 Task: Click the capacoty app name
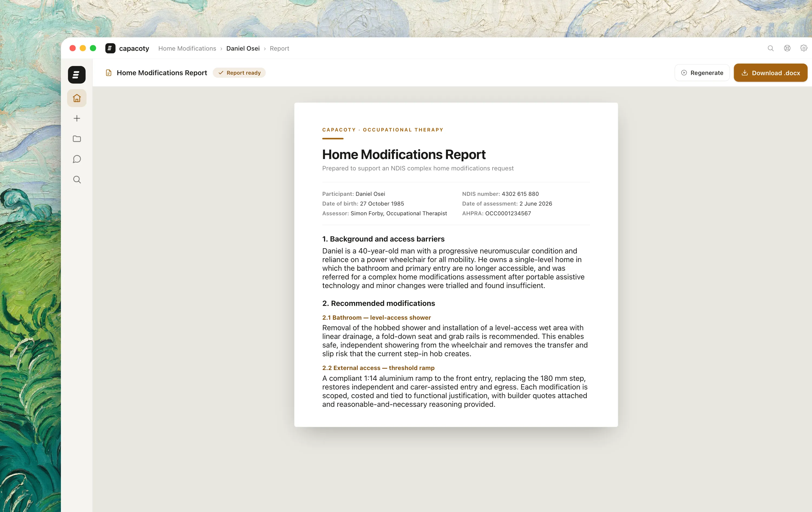(134, 48)
